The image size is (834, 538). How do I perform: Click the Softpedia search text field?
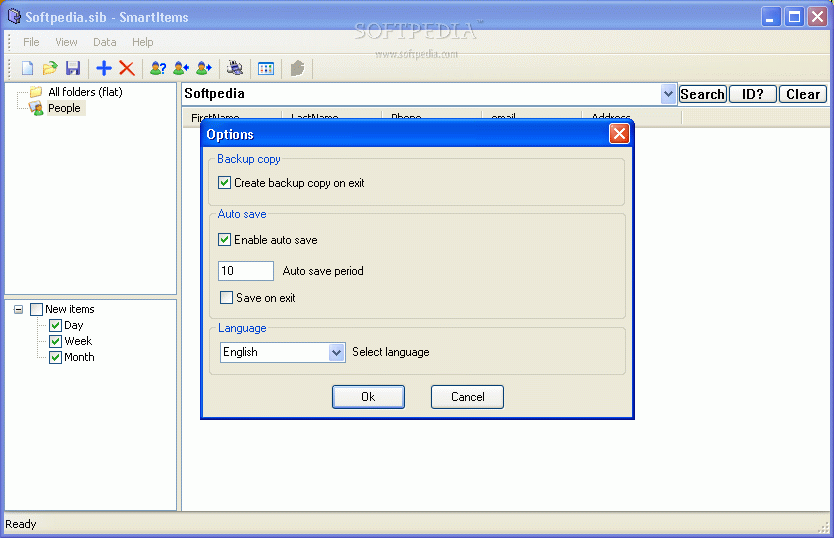pos(422,94)
